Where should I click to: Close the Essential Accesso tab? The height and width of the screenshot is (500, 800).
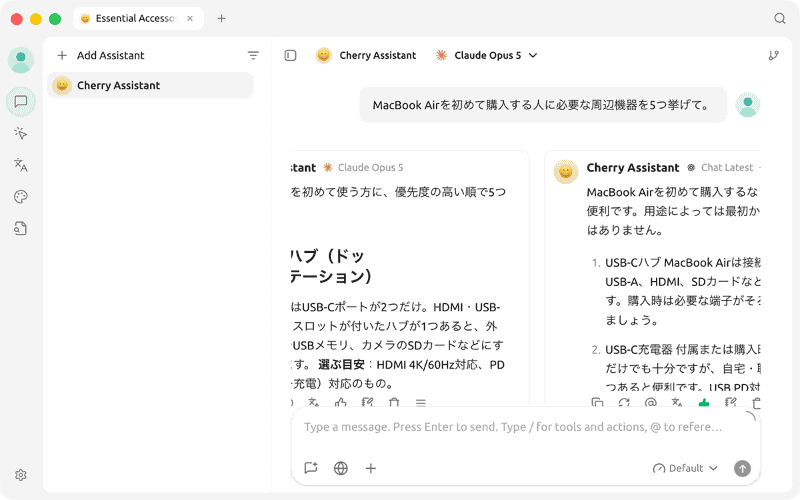(190, 18)
